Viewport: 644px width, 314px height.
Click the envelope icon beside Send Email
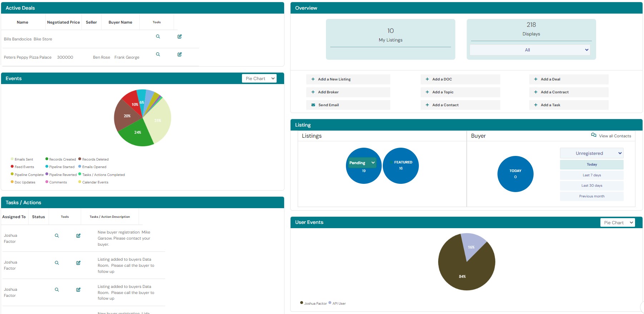[313, 105]
